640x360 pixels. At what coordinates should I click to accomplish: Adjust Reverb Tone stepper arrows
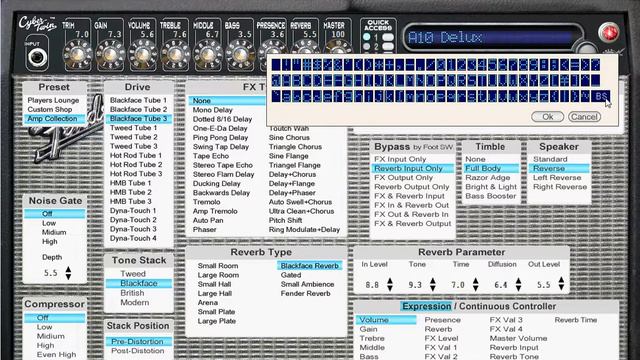click(x=433, y=284)
